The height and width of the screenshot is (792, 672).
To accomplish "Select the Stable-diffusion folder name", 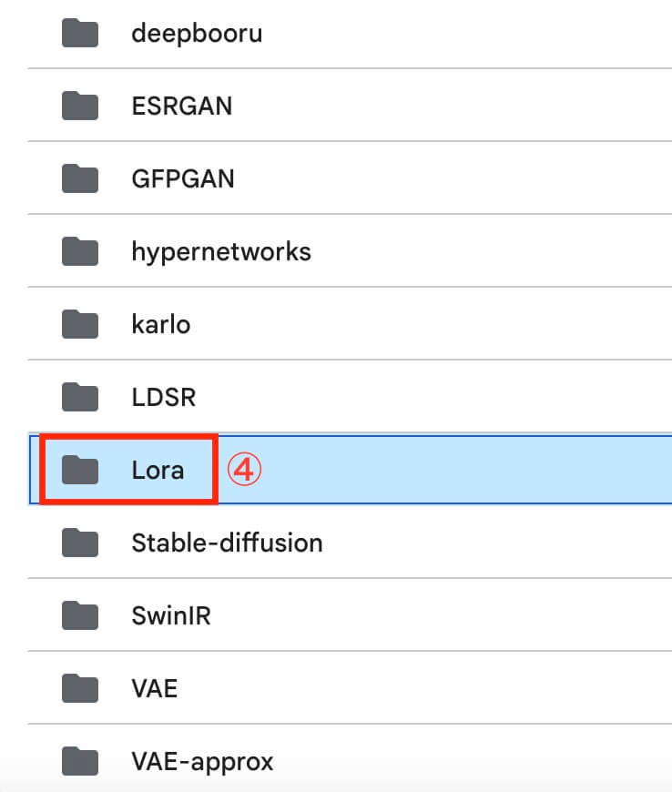I will [x=227, y=543].
